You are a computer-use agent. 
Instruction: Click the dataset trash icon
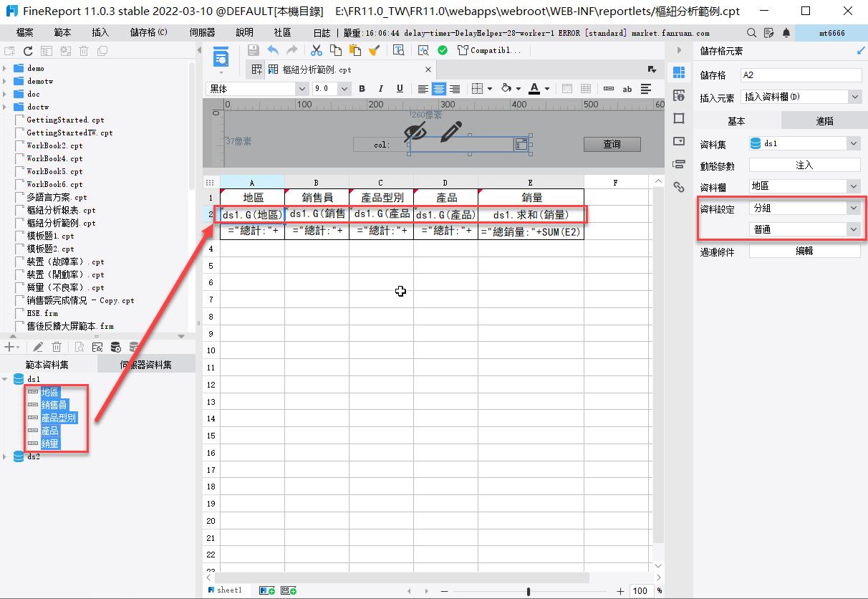pyautogui.click(x=56, y=347)
